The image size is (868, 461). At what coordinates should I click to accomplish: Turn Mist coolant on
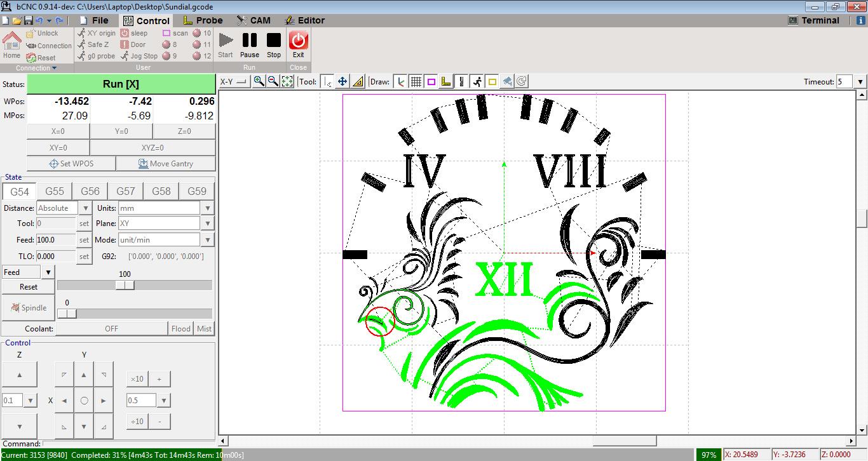(205, 328)
